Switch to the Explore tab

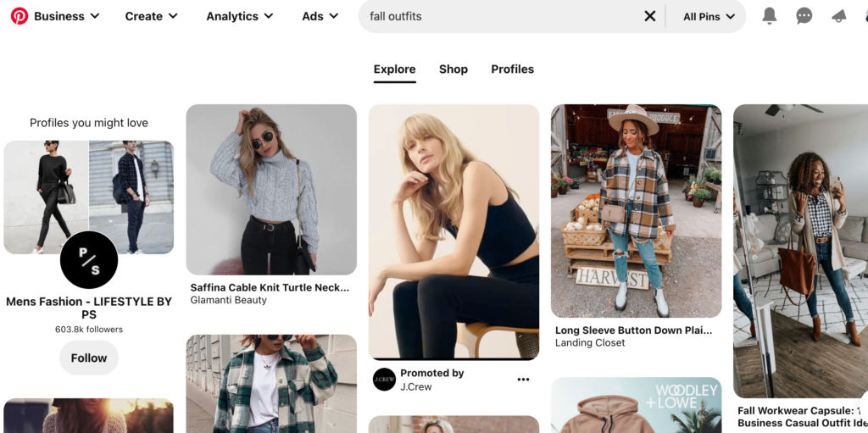(395, 69)
